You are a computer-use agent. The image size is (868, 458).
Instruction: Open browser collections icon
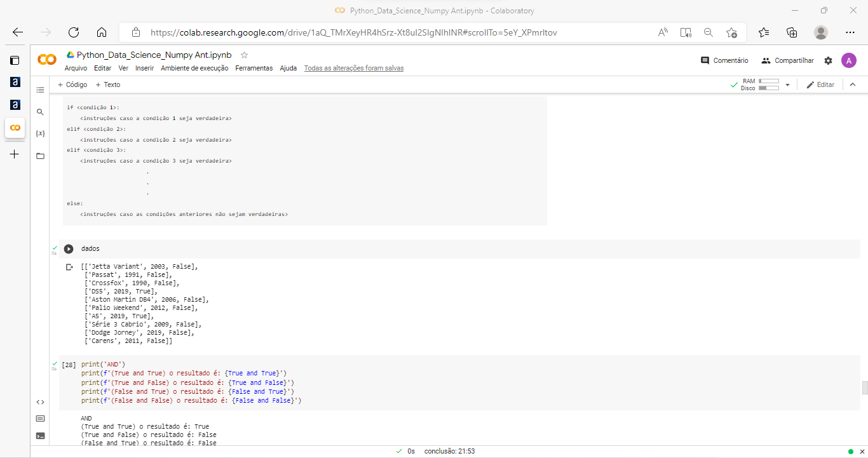pos(792,32)
